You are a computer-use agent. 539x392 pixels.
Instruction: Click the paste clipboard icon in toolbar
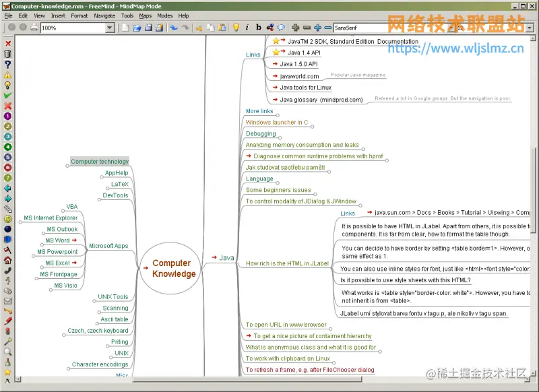point(222,28)
